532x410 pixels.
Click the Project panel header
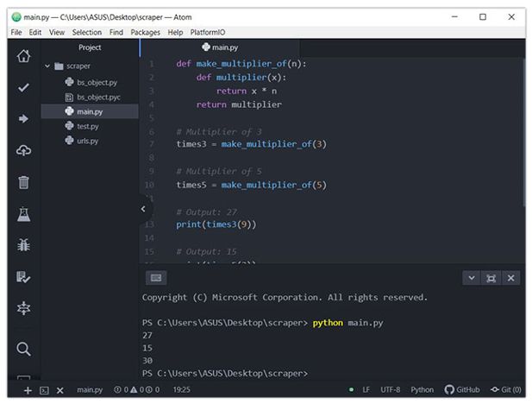90,47
